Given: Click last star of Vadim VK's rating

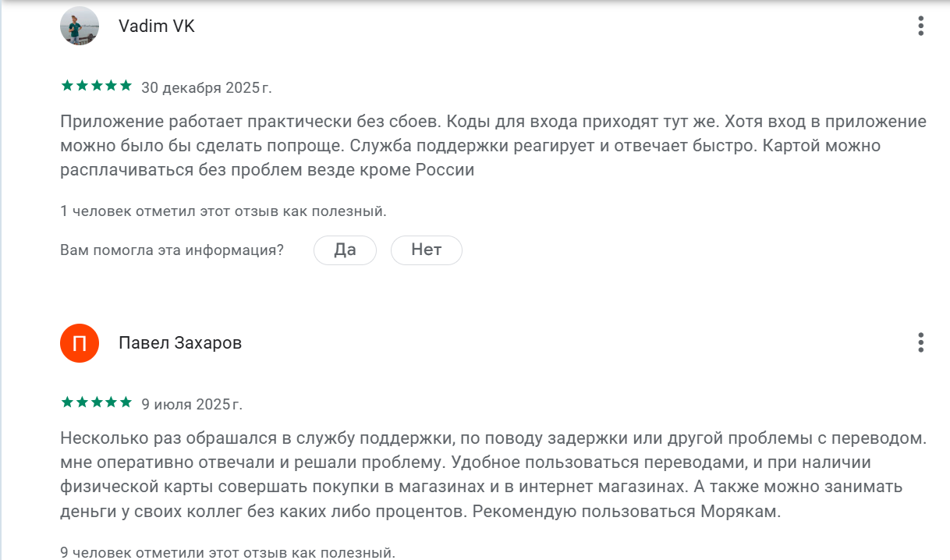Looking at the screenshot, I should pyautogui.click(x=126, y=87).
